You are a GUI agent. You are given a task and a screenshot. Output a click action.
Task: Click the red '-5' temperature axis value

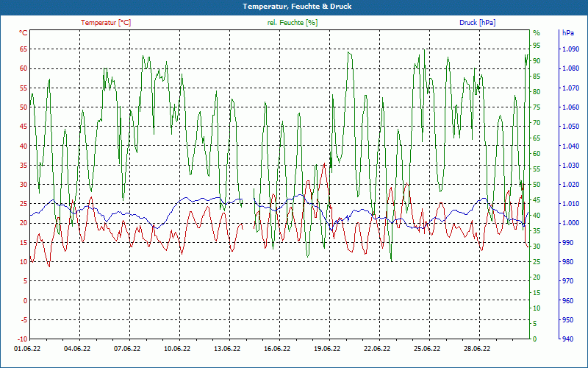click(24, 320)
